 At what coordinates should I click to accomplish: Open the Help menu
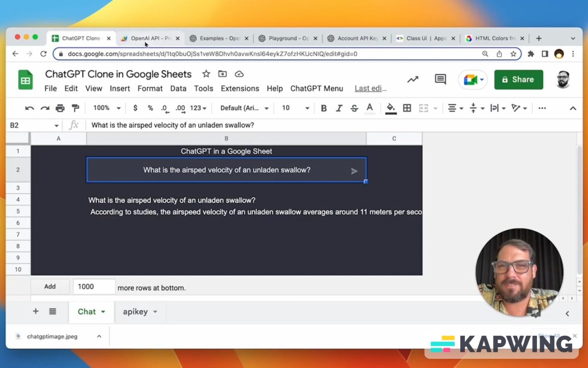(275, 88)
